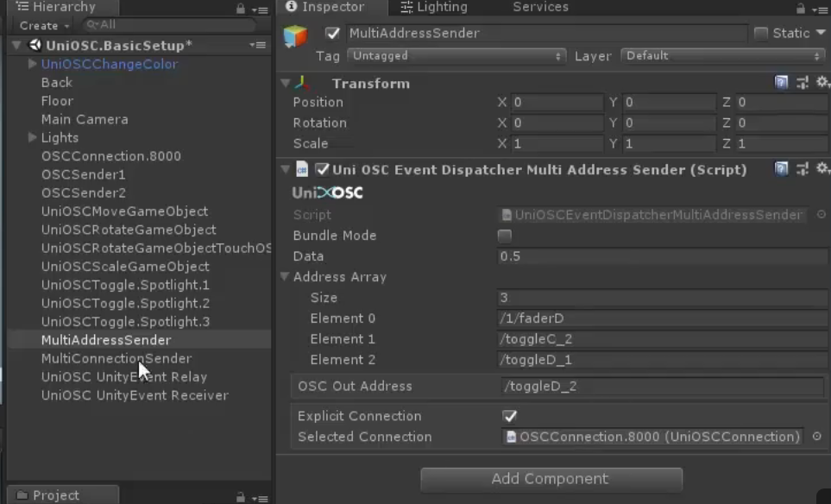This screenshot has height=504, width=831.
Task: Switch to the Services tab
Action: (x=540, y=7)
